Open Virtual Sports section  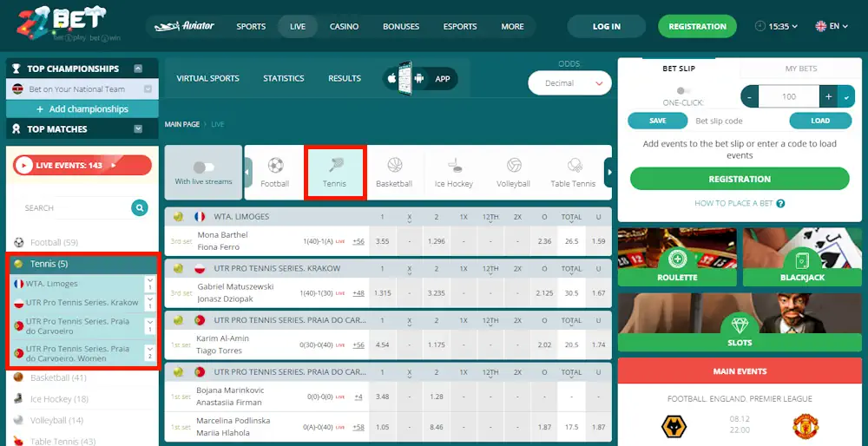click(207, 79)
